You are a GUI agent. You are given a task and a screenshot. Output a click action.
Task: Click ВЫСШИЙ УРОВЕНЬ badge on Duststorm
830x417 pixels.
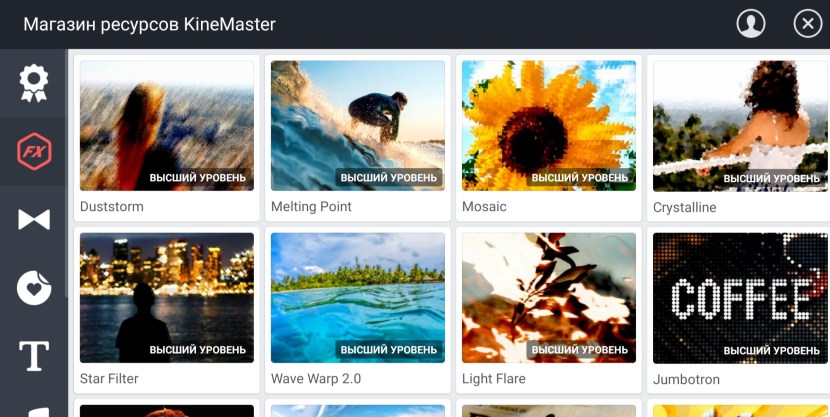pos(197,178)
